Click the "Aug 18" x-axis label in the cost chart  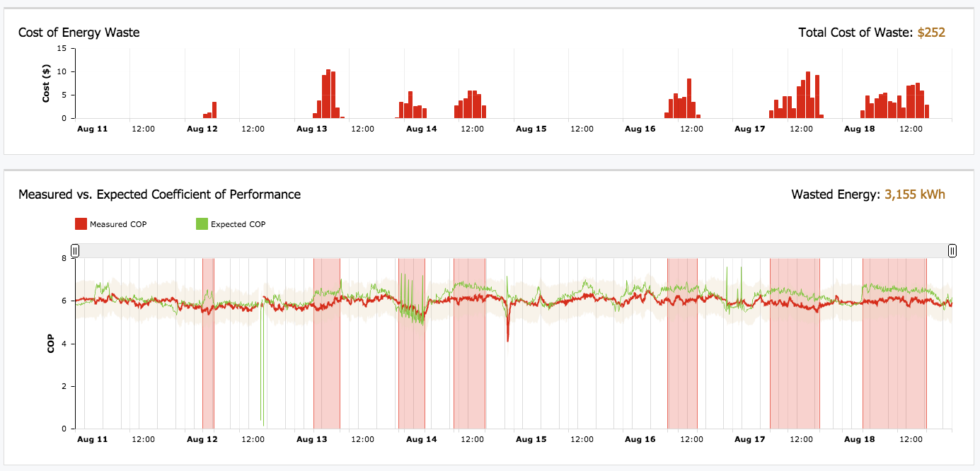(x=860, y=129)
